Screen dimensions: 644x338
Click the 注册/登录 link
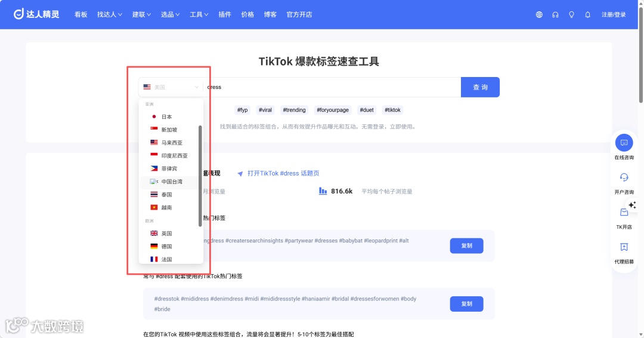614,15
